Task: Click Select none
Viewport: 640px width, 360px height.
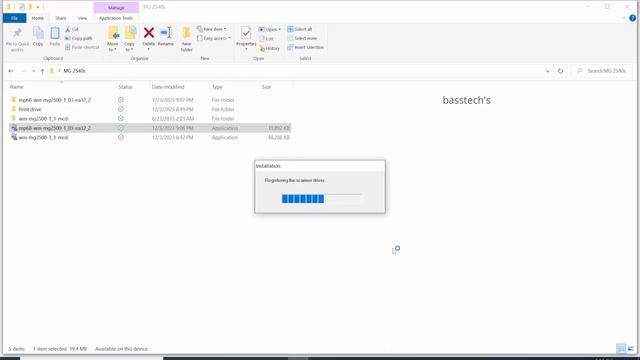Action: point(302,38)
